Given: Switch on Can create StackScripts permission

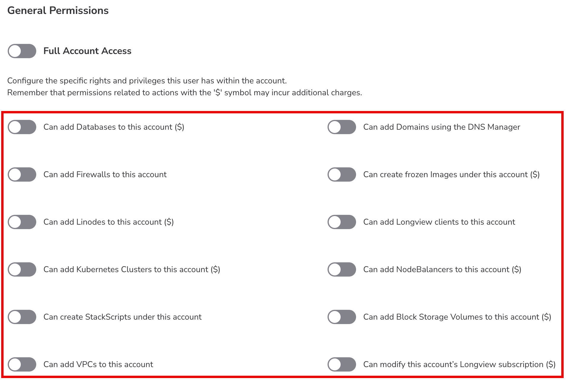Looking at the screenshot, I should (x=22, y=317).
